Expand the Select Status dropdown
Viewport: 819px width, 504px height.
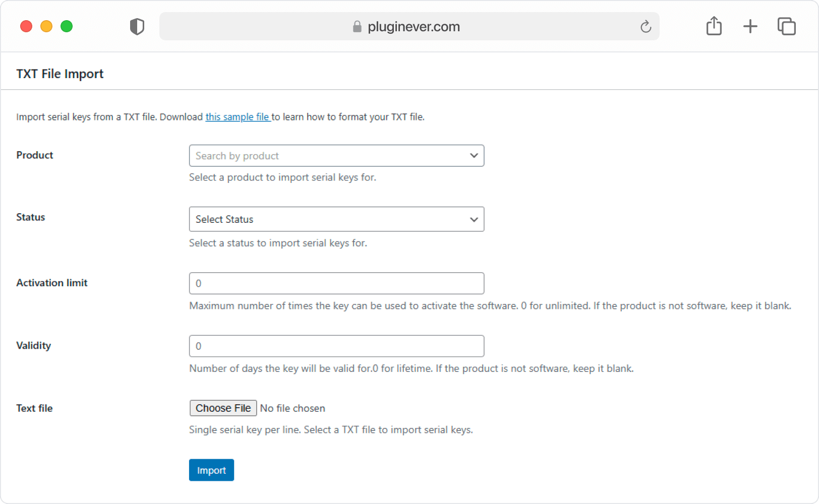[x=336, y=219]
